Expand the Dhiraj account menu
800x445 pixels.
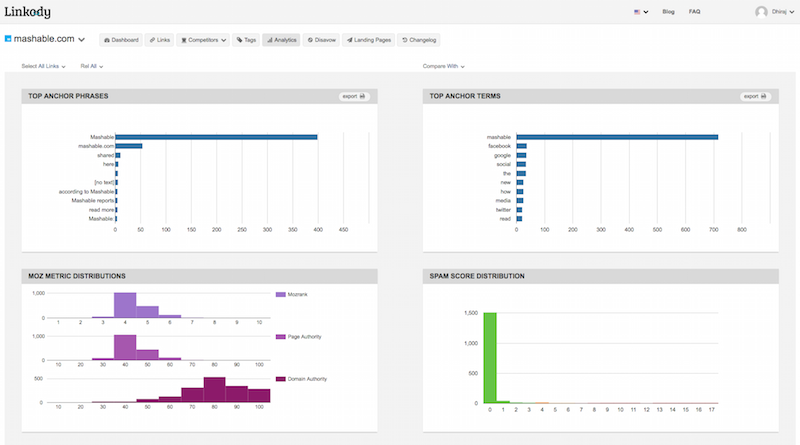783,12
